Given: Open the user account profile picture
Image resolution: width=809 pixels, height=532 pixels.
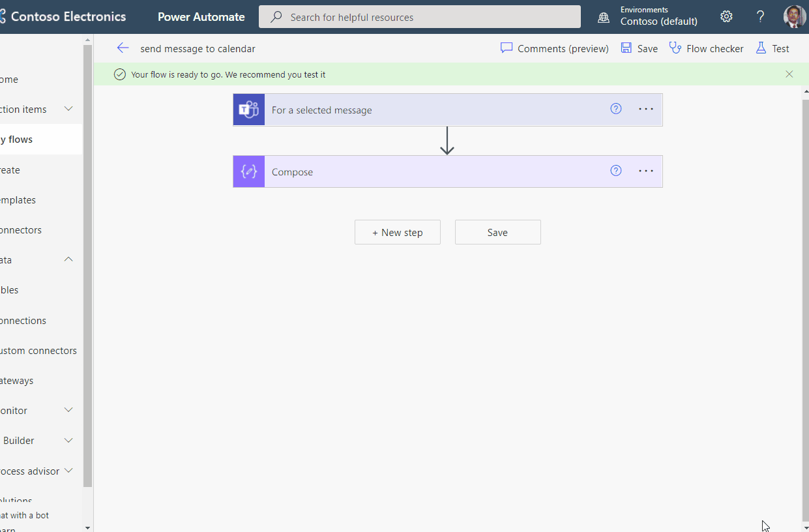Looking at the screenshot, I should click(x=795, y=17).
